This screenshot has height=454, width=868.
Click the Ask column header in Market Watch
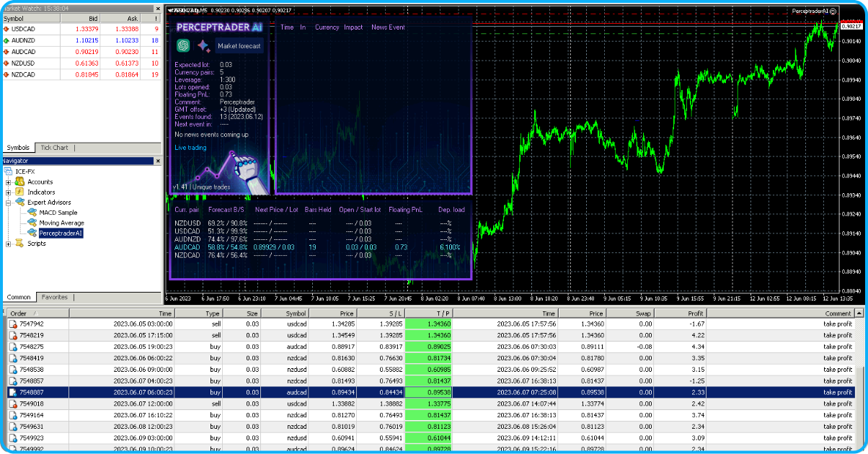[121, 18]
